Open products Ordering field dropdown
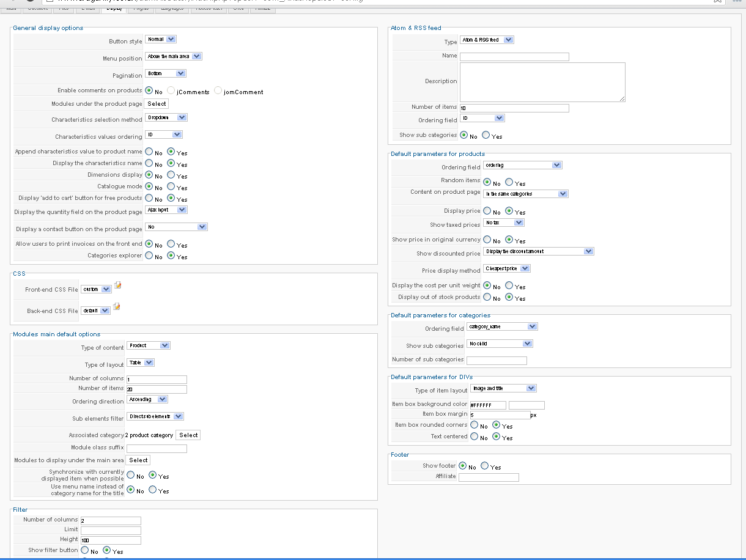This screenshot has width=746, height=560. [523, 165]
